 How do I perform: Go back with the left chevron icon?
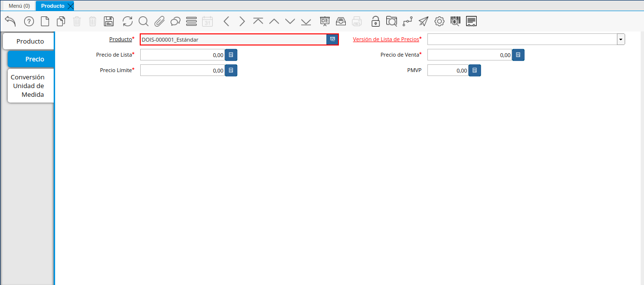tap(226, 21)
